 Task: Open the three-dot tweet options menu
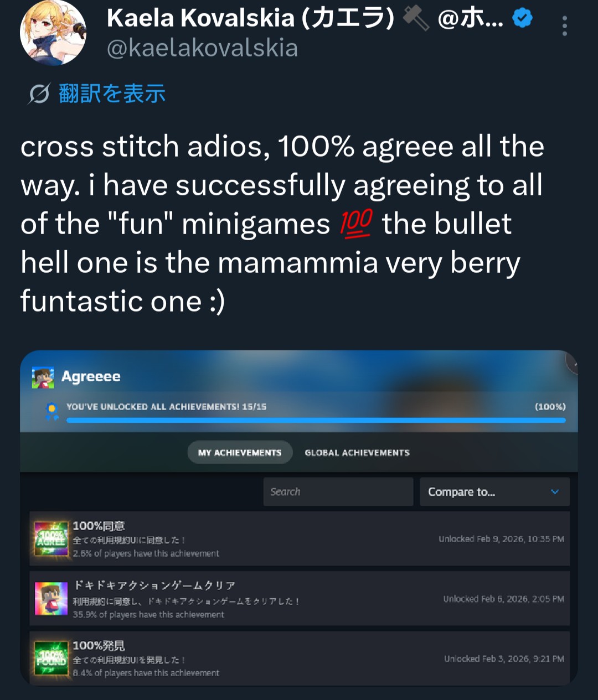564,26
